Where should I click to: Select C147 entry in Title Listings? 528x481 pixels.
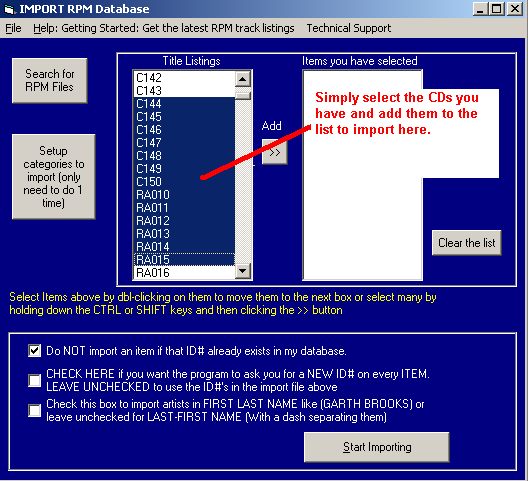[184, 143]
